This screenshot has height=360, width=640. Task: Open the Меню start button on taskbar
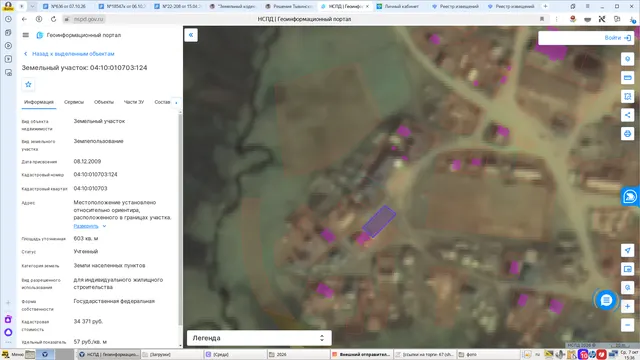point(13,354)
